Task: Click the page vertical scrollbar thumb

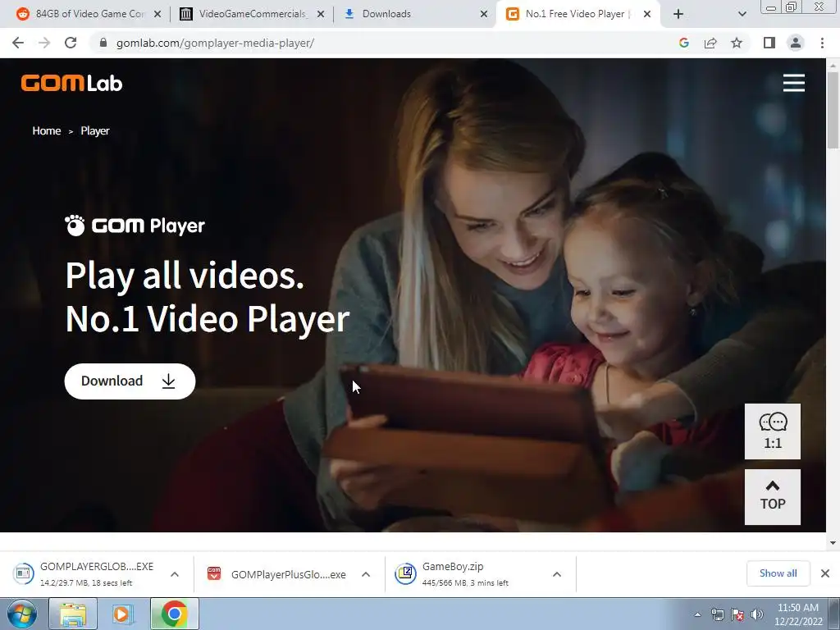Action: point(833,110)
